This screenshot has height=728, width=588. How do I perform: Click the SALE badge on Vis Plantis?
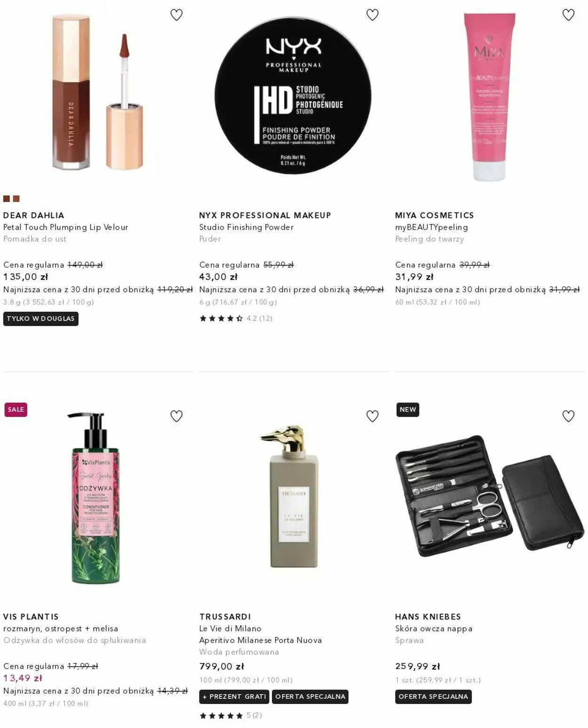point(16,409)
